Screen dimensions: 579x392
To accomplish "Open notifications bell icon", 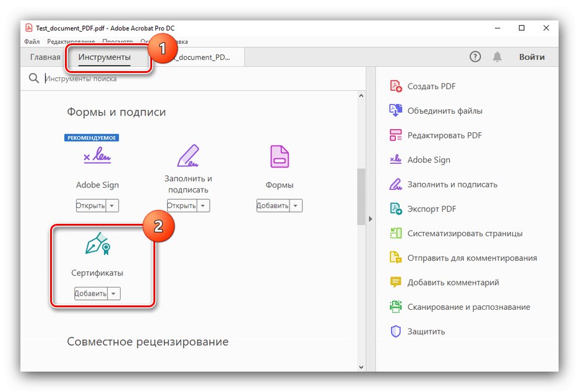I will tap(497, 57).
